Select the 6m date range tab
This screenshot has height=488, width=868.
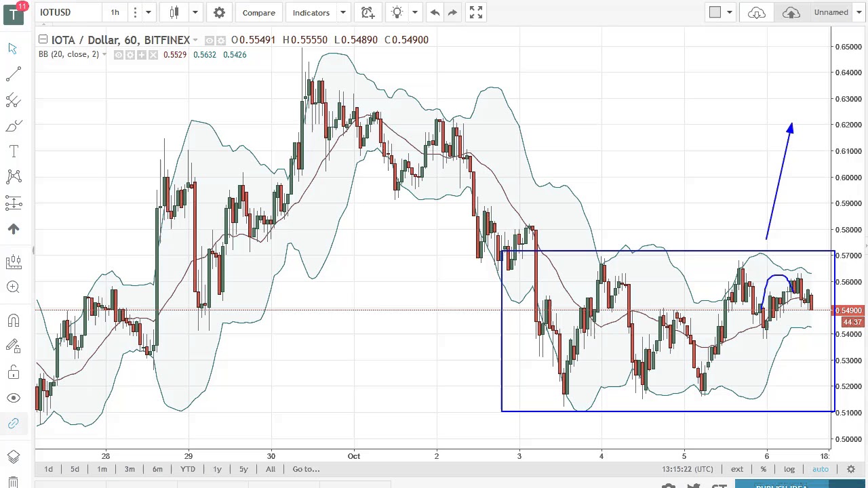coord(157,469)
